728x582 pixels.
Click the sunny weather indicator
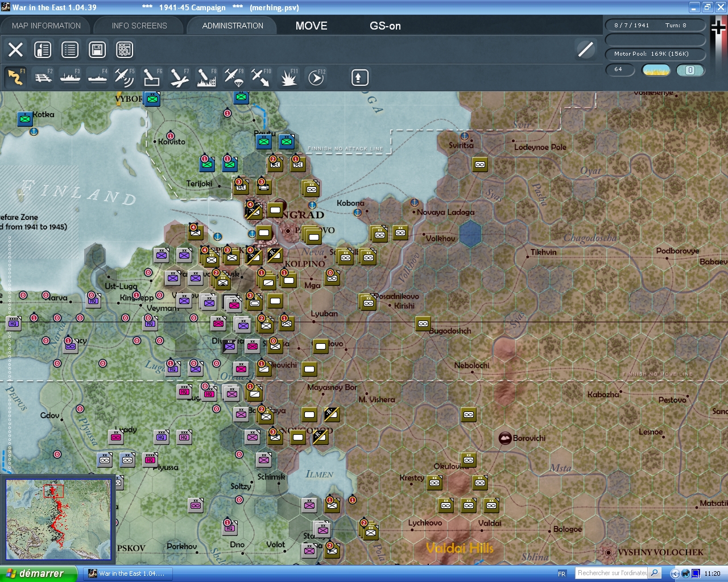pyautogui.click(x=656, y=70)
